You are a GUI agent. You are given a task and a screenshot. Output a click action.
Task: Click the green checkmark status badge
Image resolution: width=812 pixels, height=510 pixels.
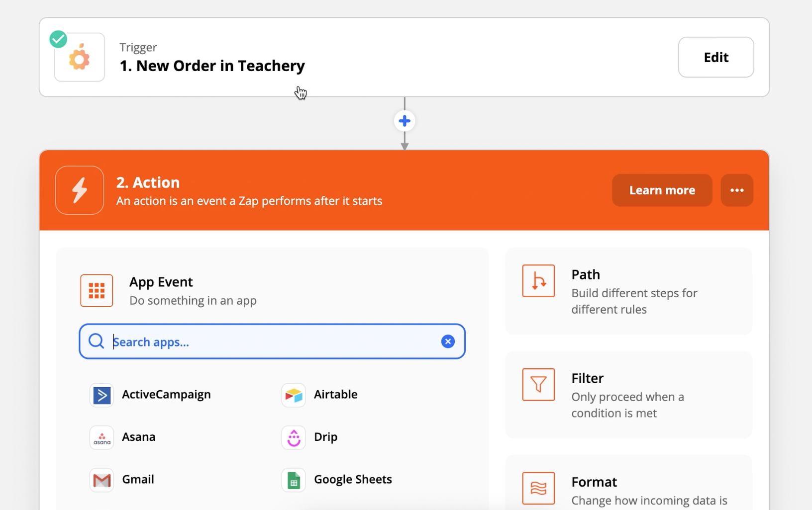click(58, 39)
